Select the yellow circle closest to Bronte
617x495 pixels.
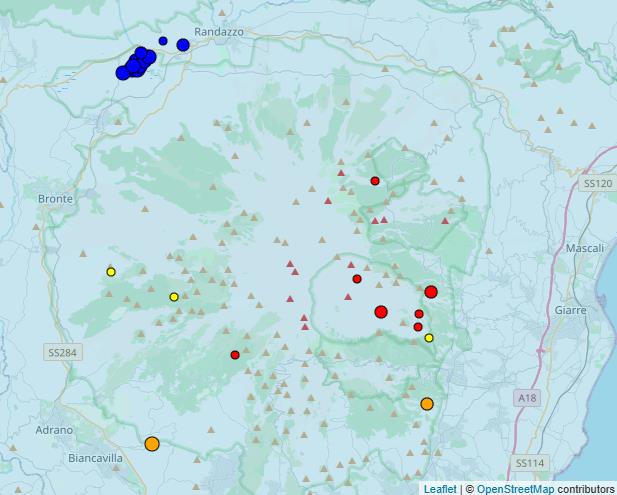(111, 272)
